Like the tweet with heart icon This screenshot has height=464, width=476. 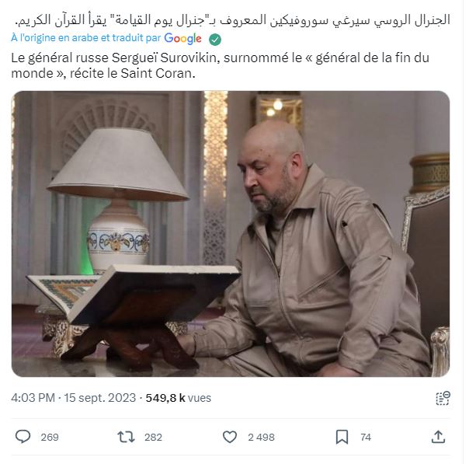pos(230,437)
